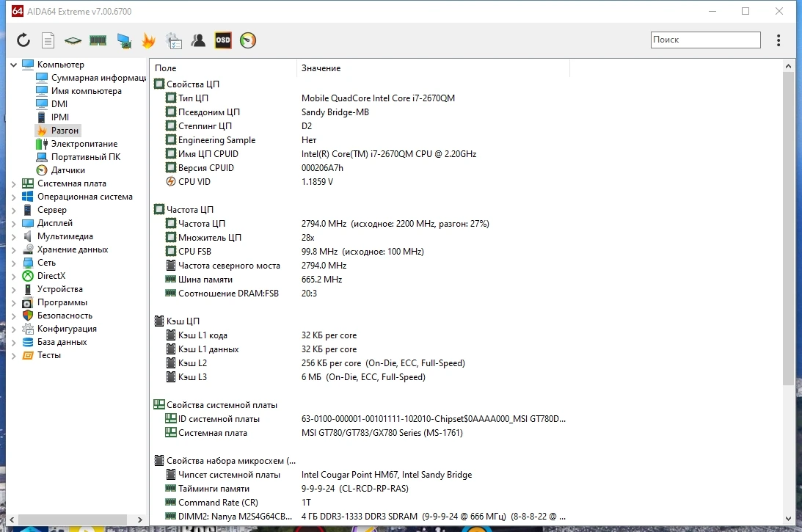Open the three-dot options menu
The width and height of the screenshot is (802, 532).
click(779, 40)
